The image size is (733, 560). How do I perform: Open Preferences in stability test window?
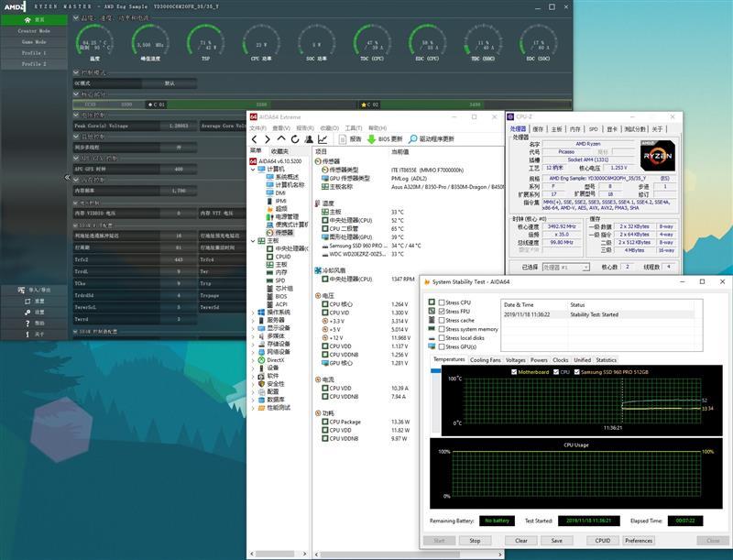click(x=639, y=541)
